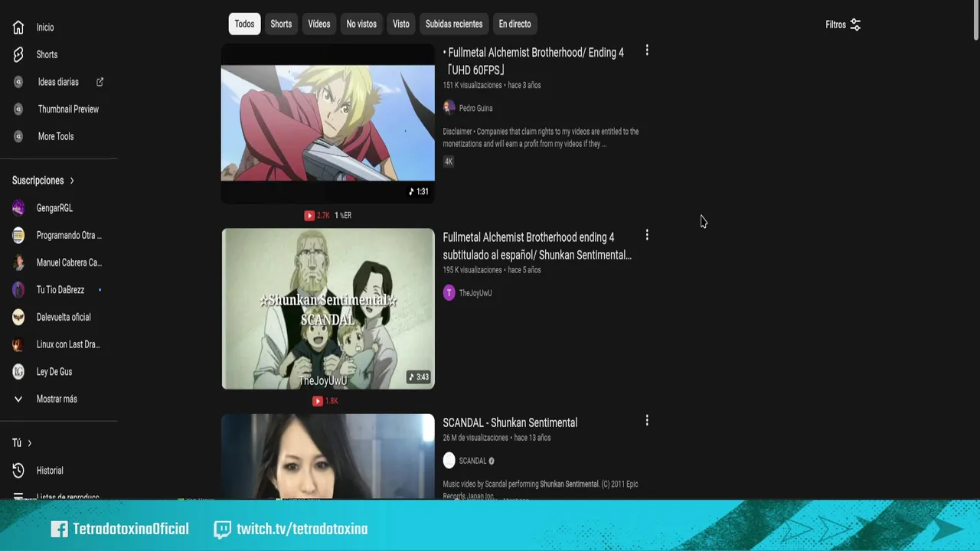This screenshot has width=980, height=551.
Task: Open GengarRGL channel avatar
Action: [18, 208]
